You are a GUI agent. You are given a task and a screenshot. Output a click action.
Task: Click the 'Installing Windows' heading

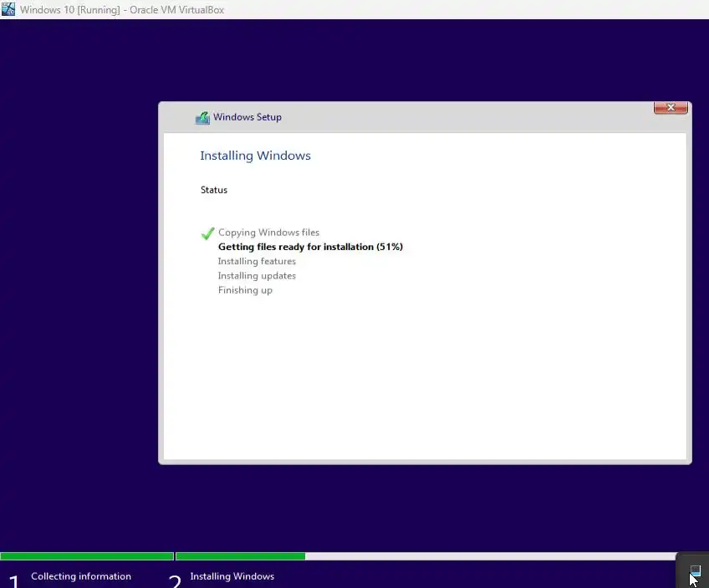click(256, 156)
